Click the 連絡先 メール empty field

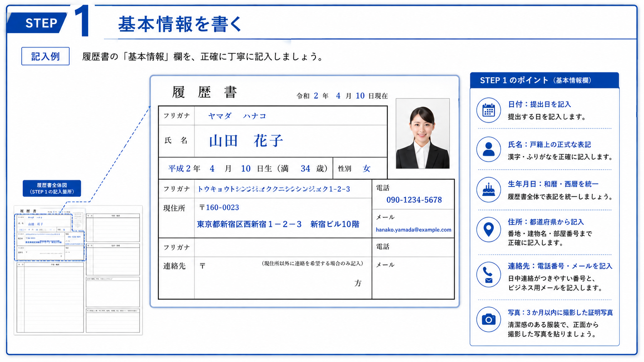tap(413, 278)
